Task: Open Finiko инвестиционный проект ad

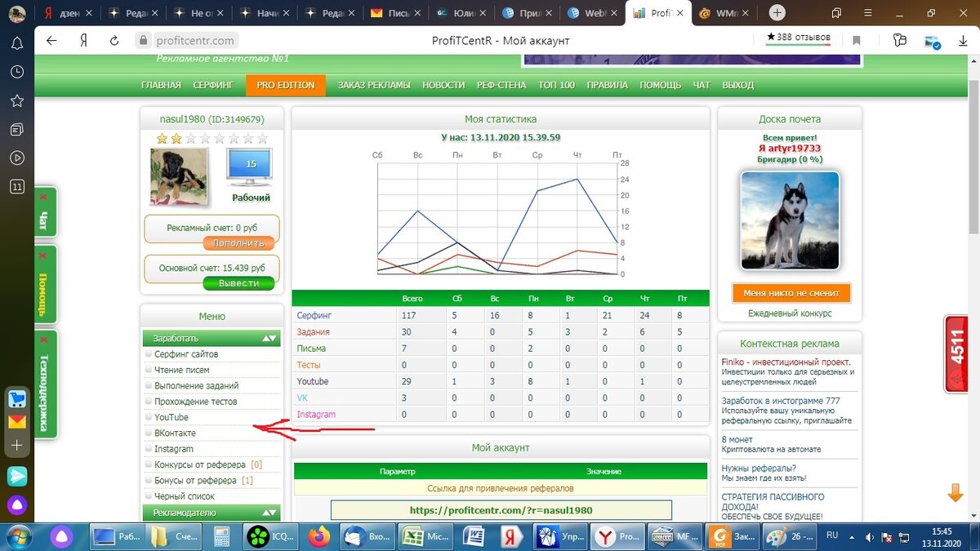Action: point(786,362)
